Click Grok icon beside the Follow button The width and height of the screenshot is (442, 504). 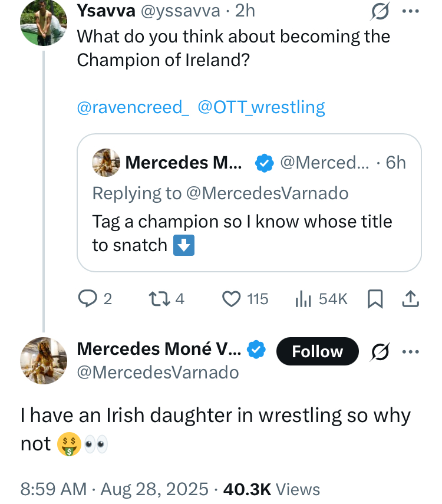coord(380,351)
